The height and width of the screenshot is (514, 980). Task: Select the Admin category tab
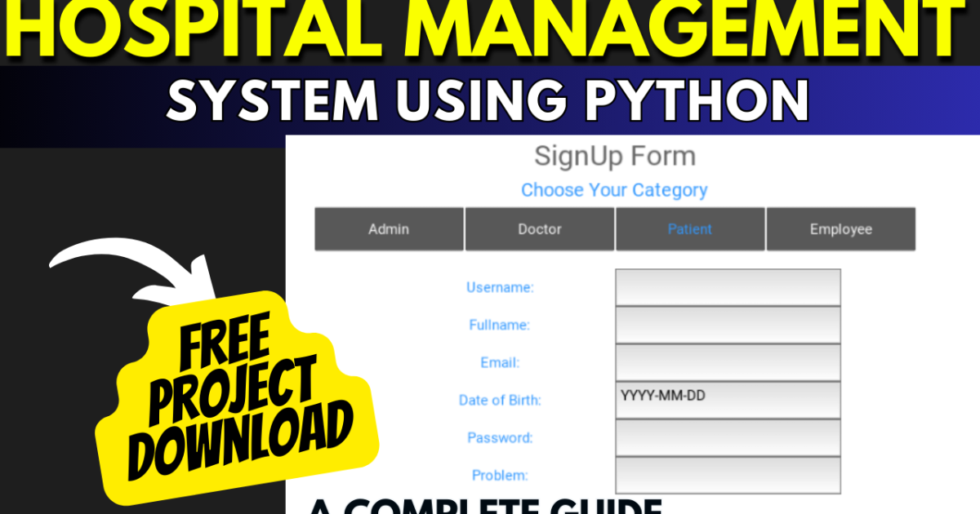click(x=388, y=229)
